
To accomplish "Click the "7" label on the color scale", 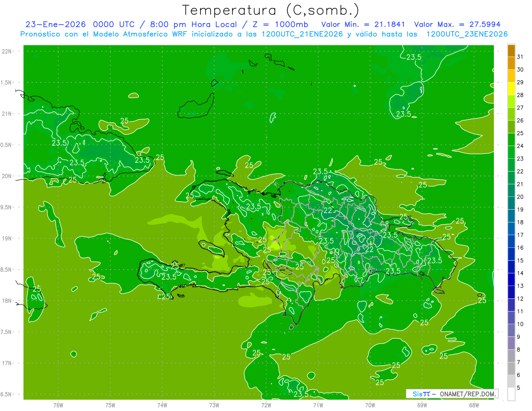I will click(518, 362).
